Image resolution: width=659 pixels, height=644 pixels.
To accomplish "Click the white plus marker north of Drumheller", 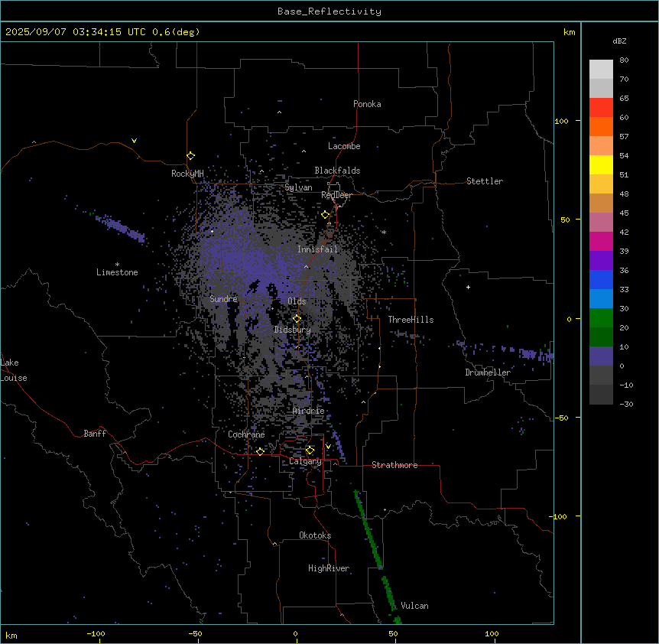I will click(x=468, y=287).
